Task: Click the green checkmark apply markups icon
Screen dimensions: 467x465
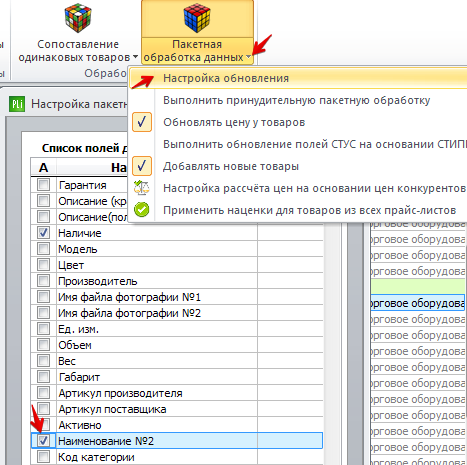Action: click(x=142, y=210)
